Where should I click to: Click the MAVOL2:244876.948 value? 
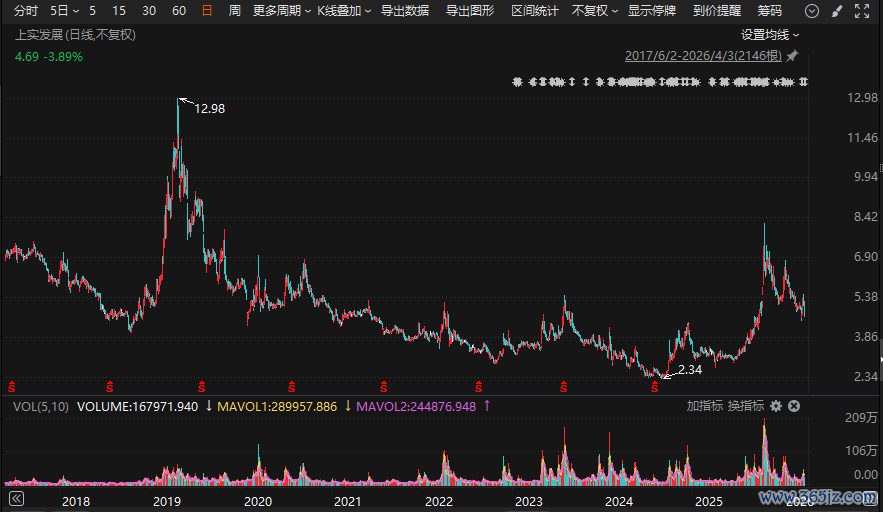(x=416, y=407)
